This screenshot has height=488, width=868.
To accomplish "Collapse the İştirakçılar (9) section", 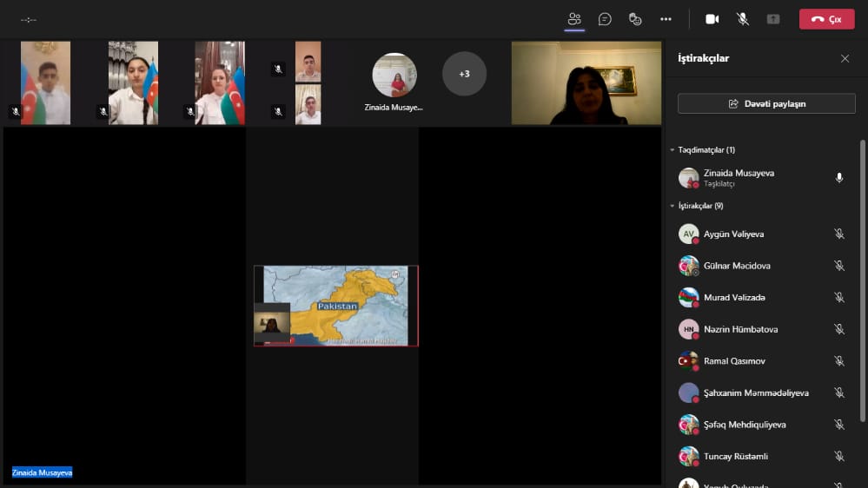I will [x=672, y=206].
